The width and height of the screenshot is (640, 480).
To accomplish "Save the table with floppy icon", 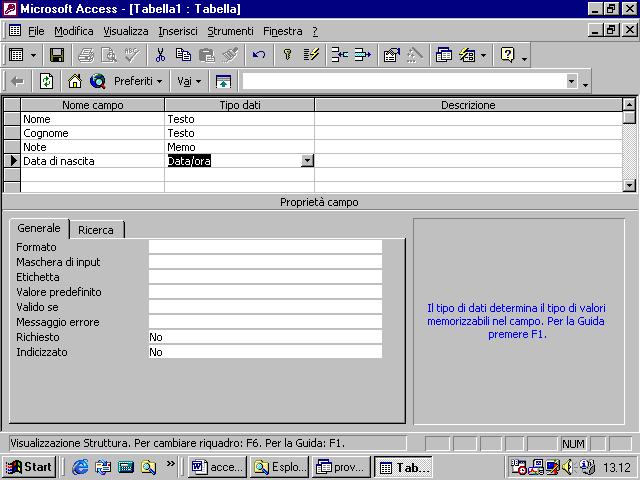I will [56, 55].
